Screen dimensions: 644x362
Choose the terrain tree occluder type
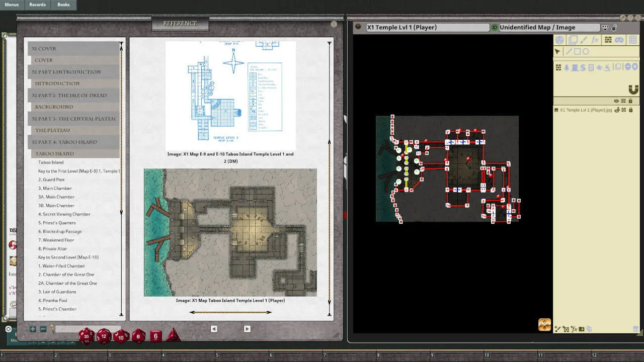click(567, 67)
